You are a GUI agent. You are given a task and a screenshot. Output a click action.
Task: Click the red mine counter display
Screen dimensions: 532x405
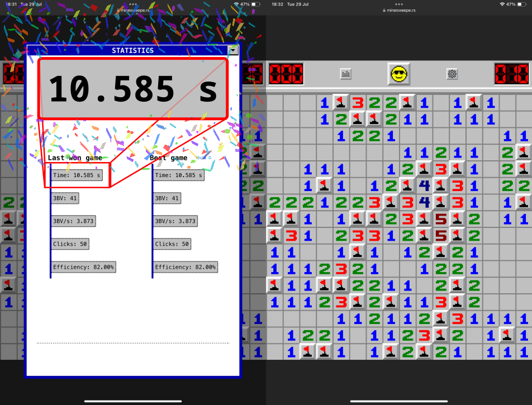[x=286, y=73]
